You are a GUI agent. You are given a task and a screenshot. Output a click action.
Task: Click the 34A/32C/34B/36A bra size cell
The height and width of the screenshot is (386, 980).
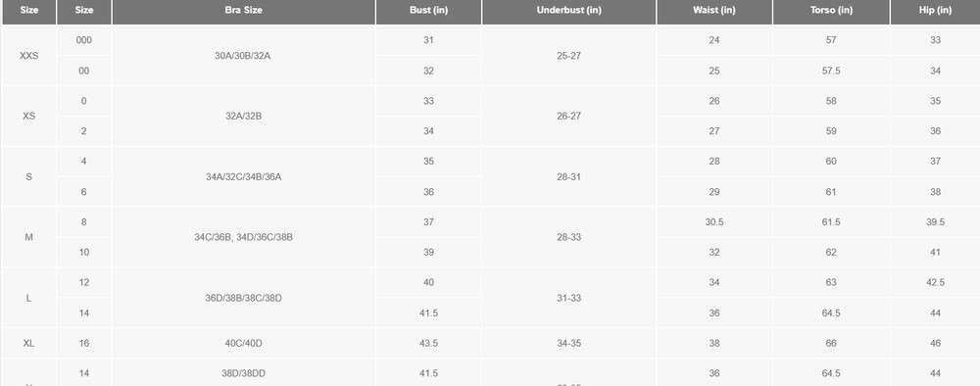(244, 176)
